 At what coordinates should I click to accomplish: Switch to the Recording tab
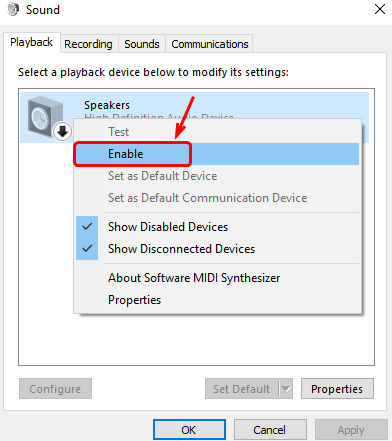pyautogui.click(x=88, y=44)
